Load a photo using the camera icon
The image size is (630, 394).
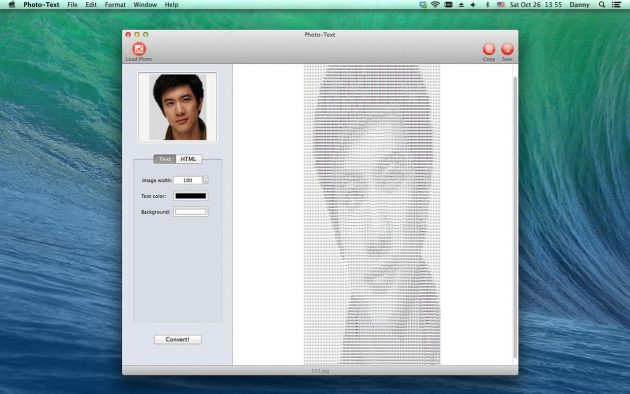pyautogui.click(x=139, y=49)
